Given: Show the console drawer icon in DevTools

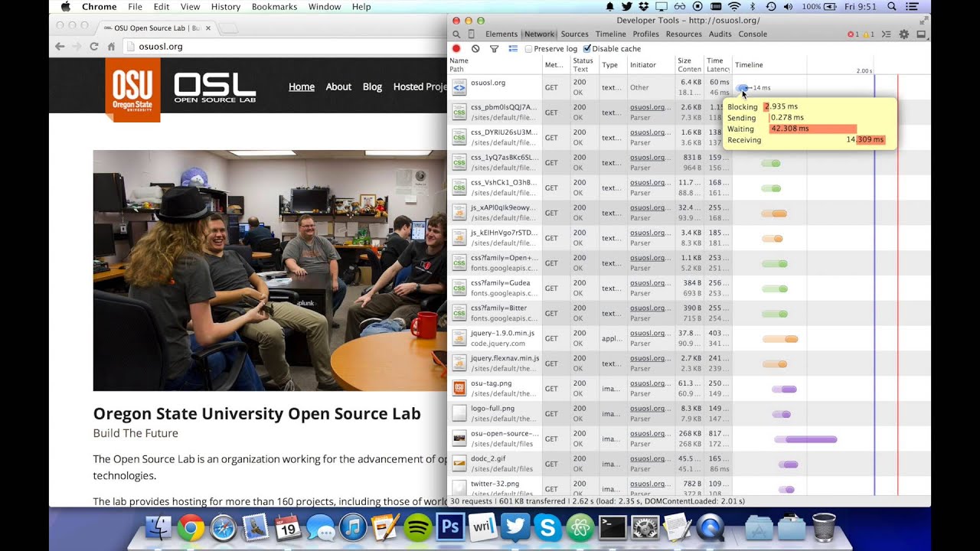Looking at the screenshot, I should click(887, 34).
